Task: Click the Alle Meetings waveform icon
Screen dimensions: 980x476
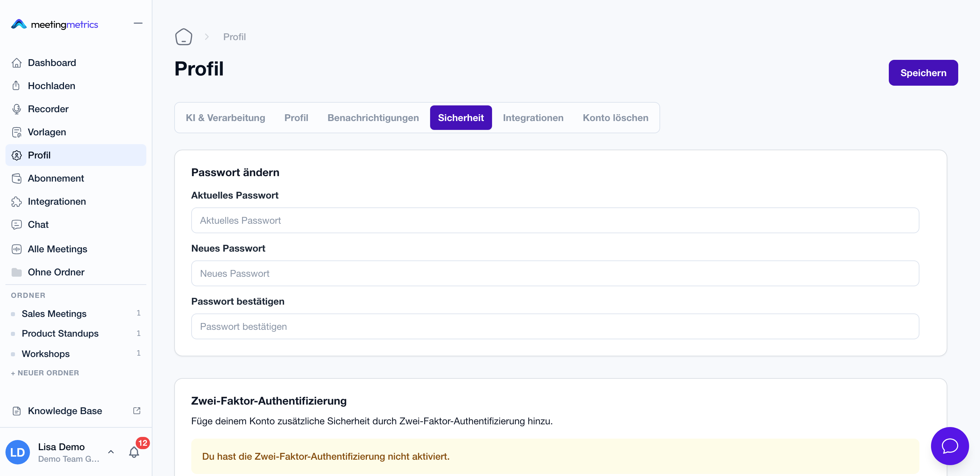Action: click(16, 249)
